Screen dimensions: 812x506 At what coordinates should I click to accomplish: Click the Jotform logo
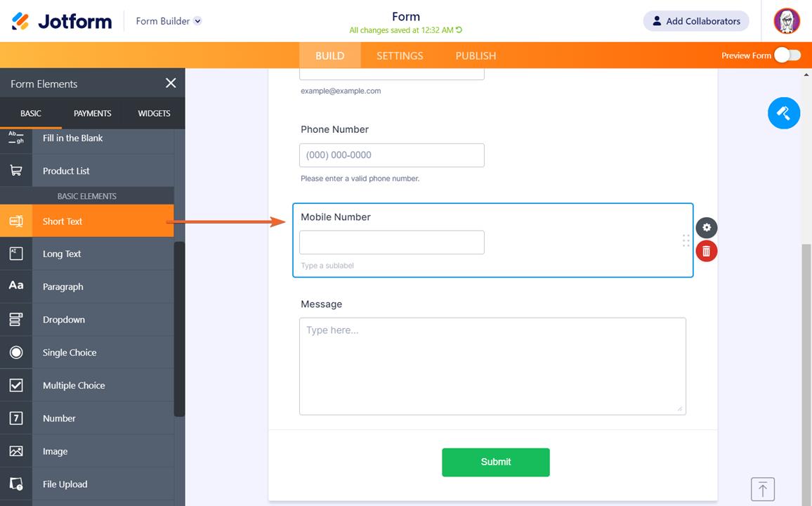tap(62, 21)
